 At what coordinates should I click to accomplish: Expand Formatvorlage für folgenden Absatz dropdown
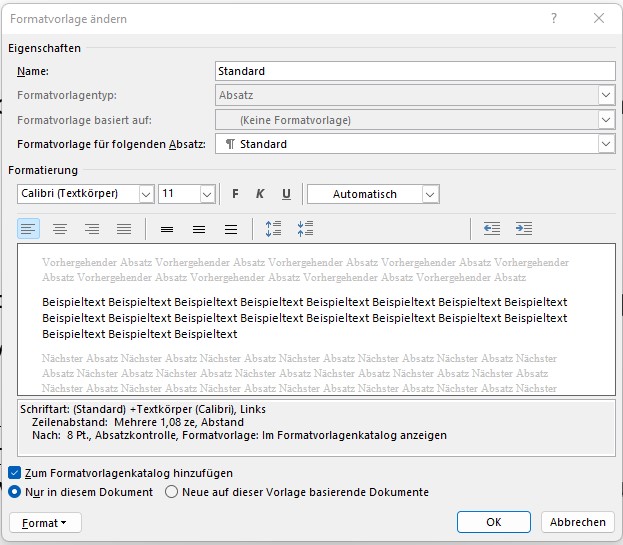(x=606, y=144)
